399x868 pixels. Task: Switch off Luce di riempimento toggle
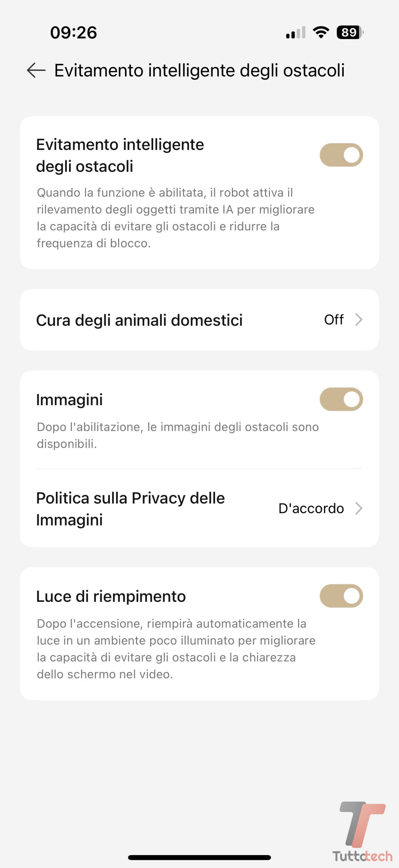coord(341,596)
